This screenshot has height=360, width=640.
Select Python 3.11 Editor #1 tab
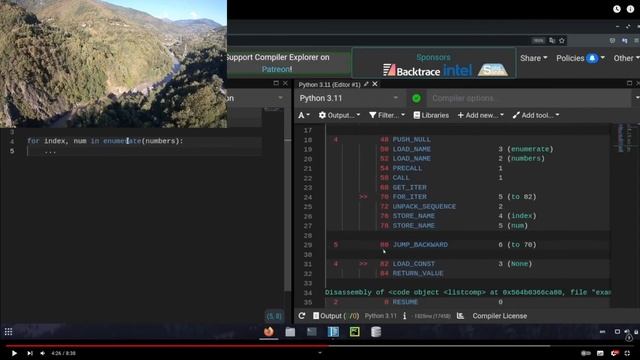329,84
